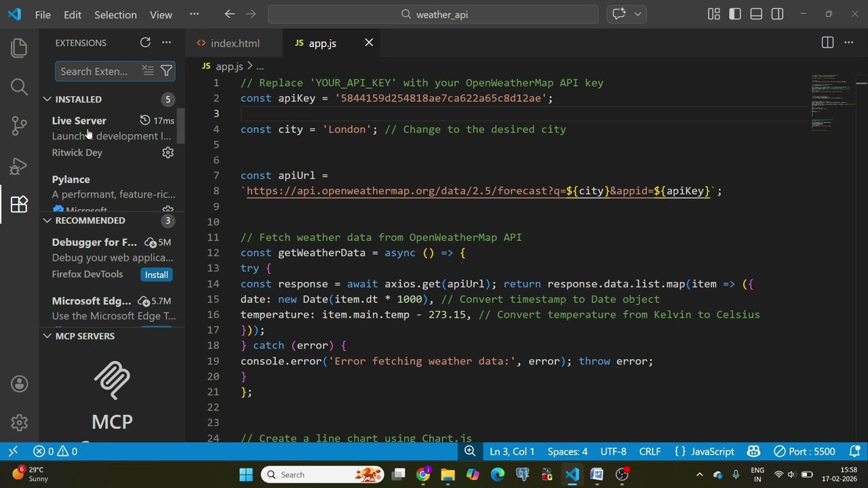Open Chrome from the taskbar

(423, 474)
